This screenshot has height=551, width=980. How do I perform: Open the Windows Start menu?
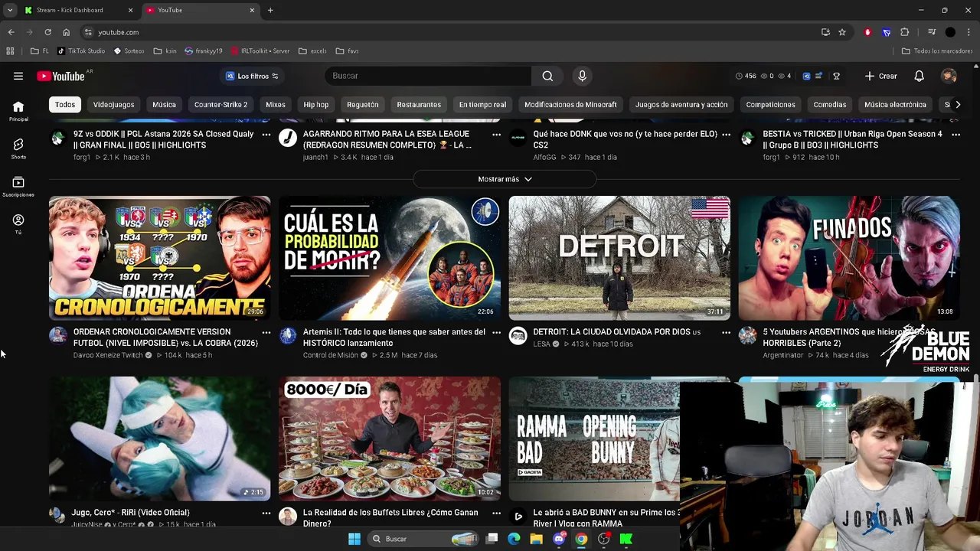coord(354,539)
